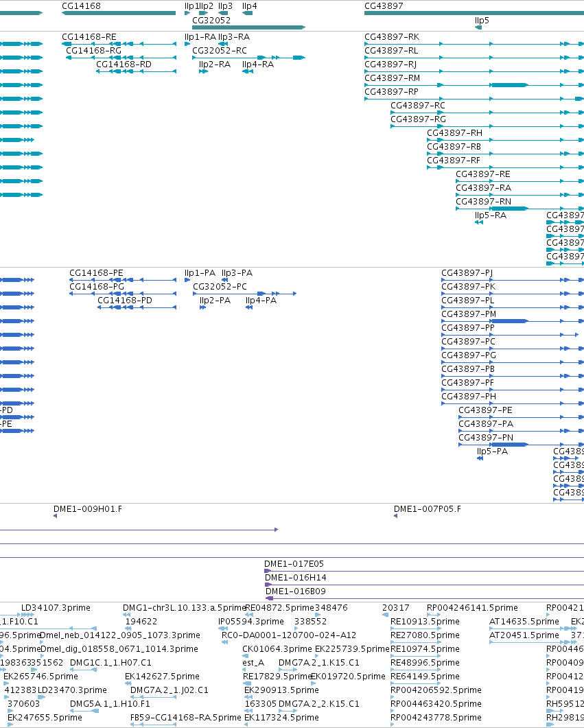Select the Ilp3 gene label
This screenshot has width=584, height=728.
(x=225, y=6)
